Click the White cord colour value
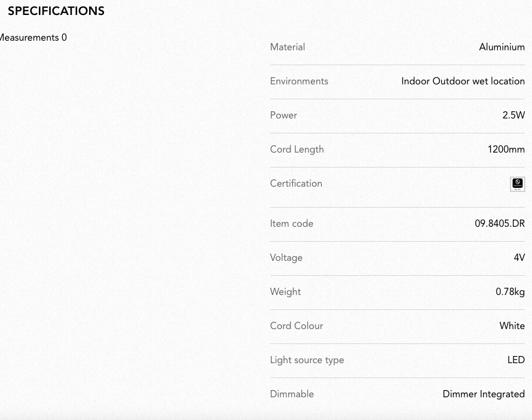Image resolution: width=532 pixels, height=420 pixels. click(512, 326)
